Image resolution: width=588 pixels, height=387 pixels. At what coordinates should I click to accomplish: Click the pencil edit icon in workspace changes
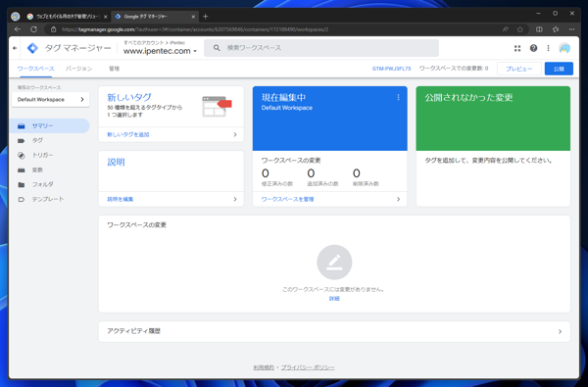[334, 263]
